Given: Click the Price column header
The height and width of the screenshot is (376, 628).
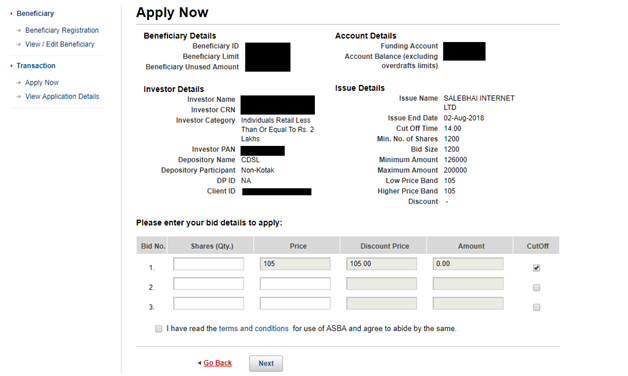Looking at the screenshot, I should point(298,246).
